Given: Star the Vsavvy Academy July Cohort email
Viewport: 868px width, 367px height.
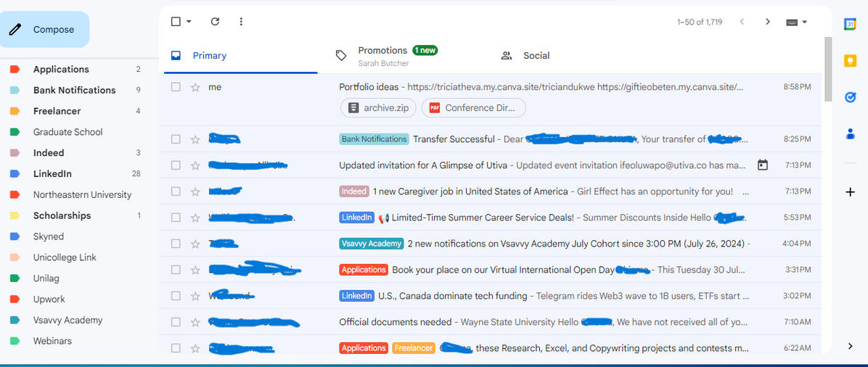Looking at the screenshot, I should click(195, 244).
